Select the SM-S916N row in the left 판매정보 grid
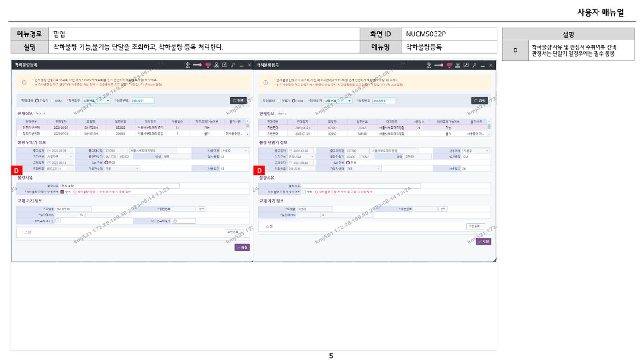The height and width of the screenshot is (362, 644). click(x=131, y=134)
